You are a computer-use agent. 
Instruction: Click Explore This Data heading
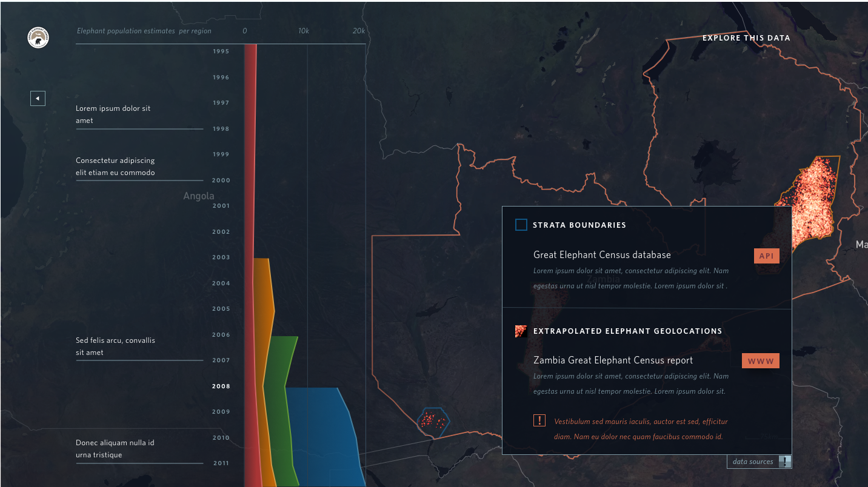coord(746,38)
